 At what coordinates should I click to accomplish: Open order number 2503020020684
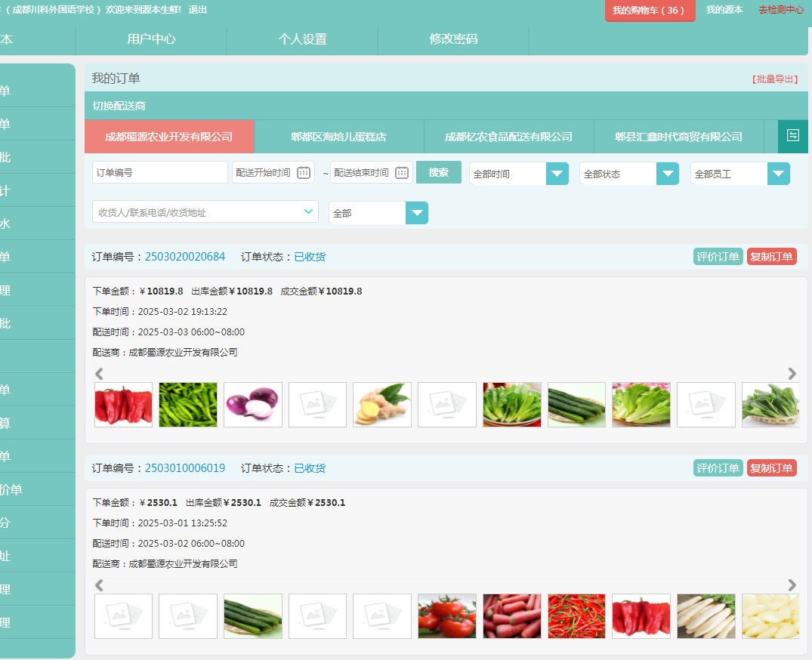click(185, 257)
